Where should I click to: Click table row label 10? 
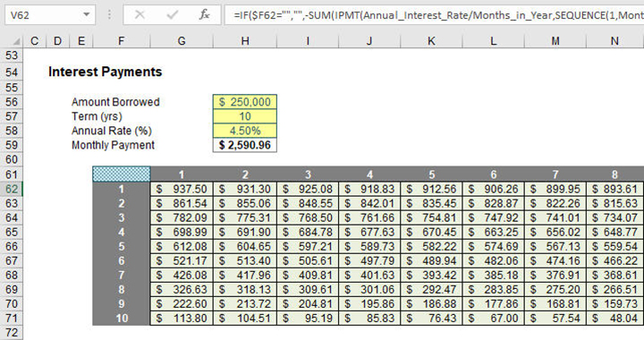coord(122,319)
